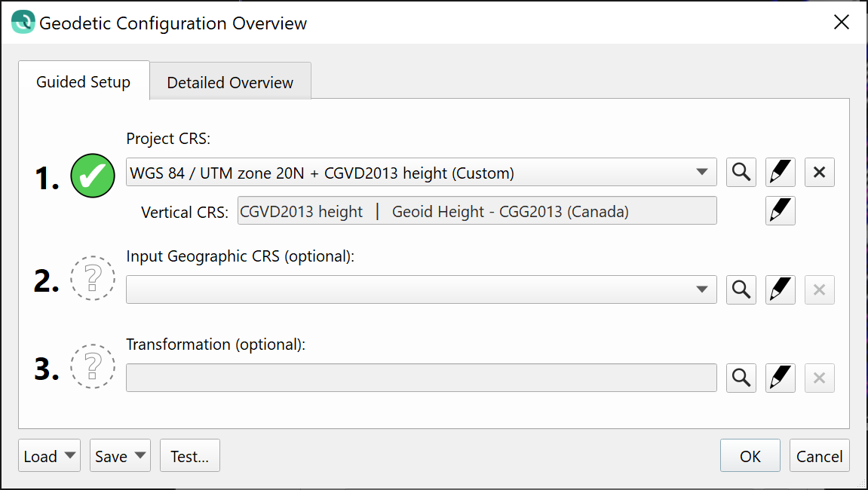The image size is (868, 490).
Task: Edit the Project CRS with pencil icon
Action: [781, 173]
